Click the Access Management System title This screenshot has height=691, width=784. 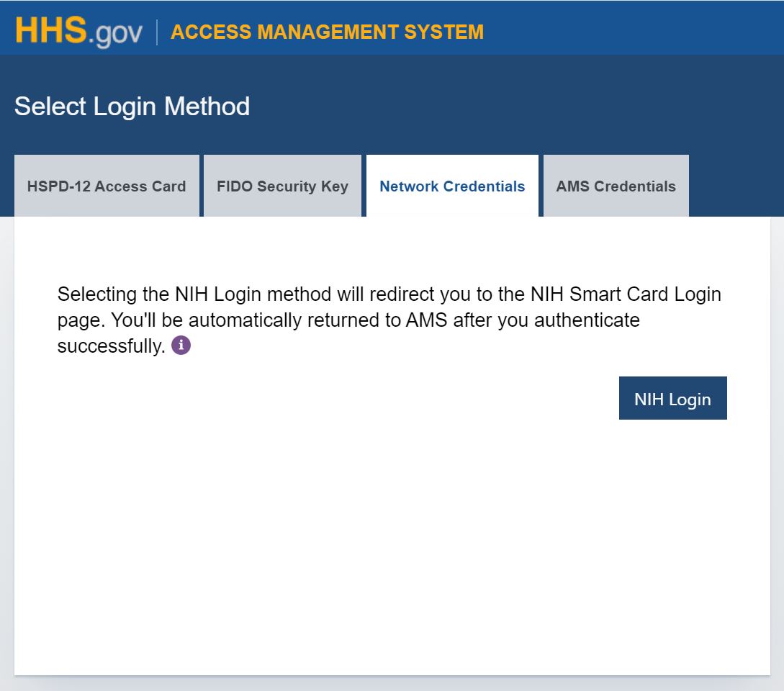[327, 32]
